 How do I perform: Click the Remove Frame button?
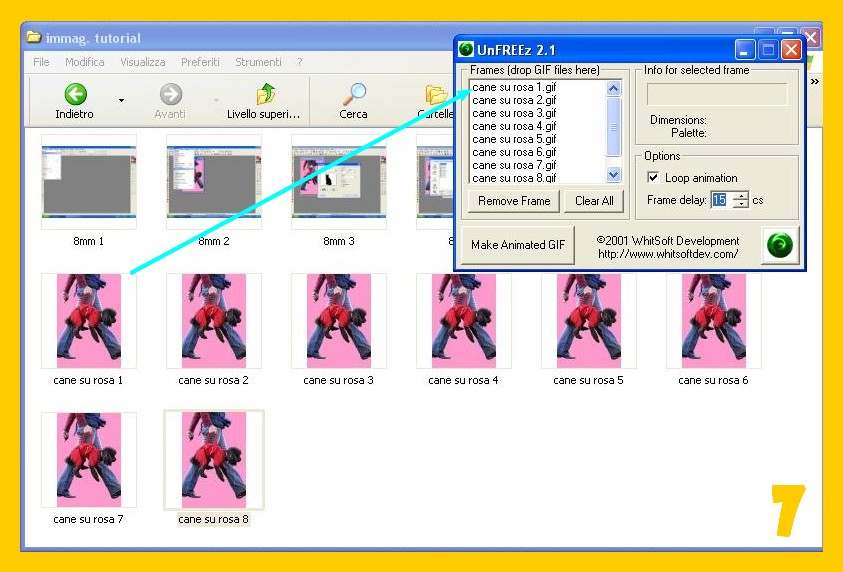514,201
